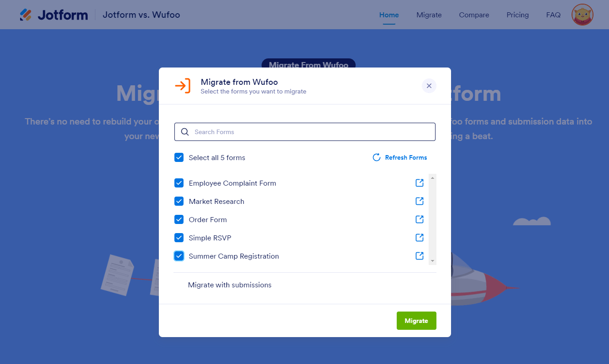Click the Simple RSVP form name text

(x=210, y=238)
